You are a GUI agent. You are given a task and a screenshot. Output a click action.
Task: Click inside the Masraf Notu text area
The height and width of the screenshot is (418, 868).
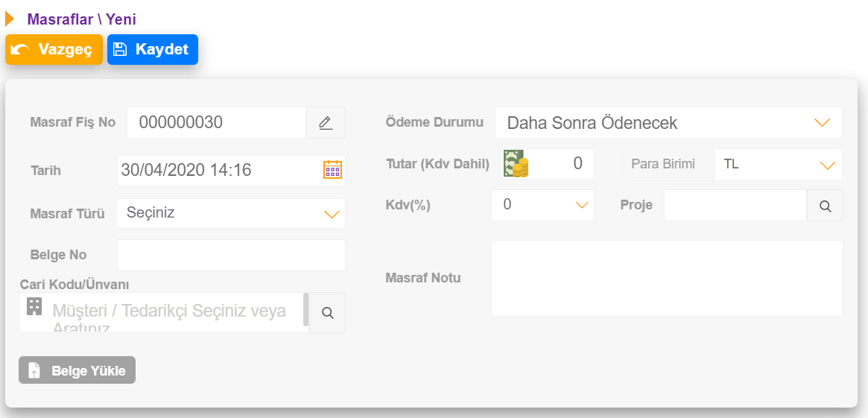[x=667, y=278]
